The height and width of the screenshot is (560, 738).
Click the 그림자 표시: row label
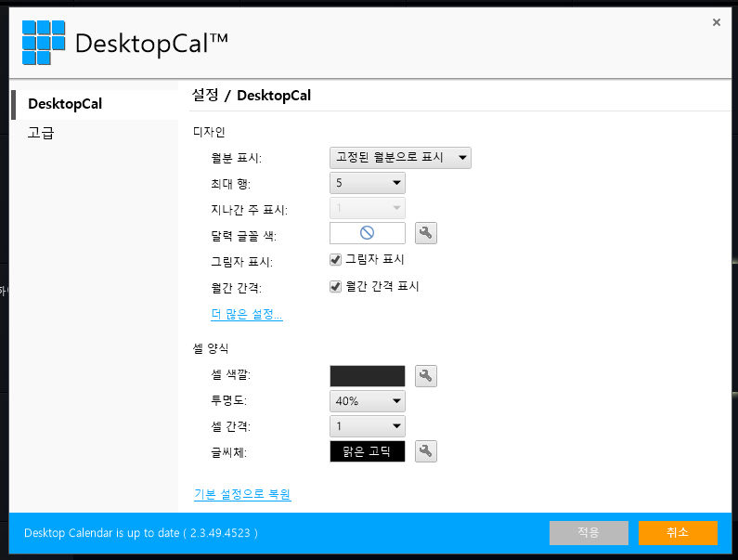coord(241,262)
